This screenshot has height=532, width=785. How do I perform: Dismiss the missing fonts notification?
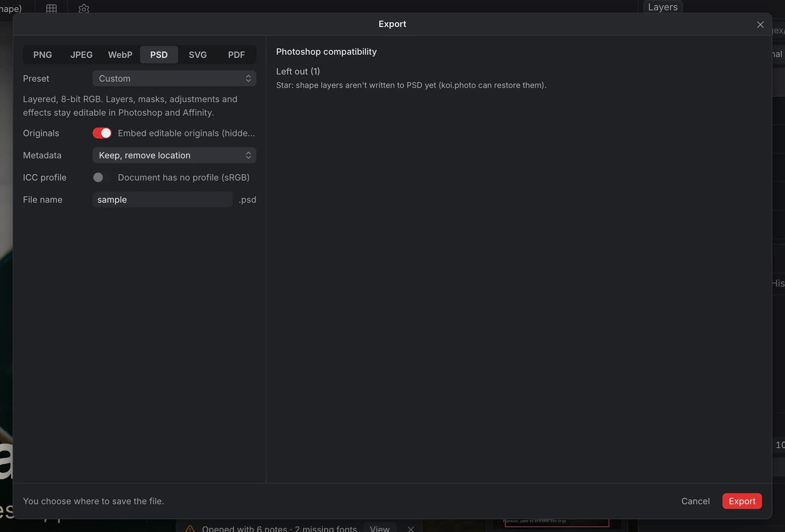[410, 529]
